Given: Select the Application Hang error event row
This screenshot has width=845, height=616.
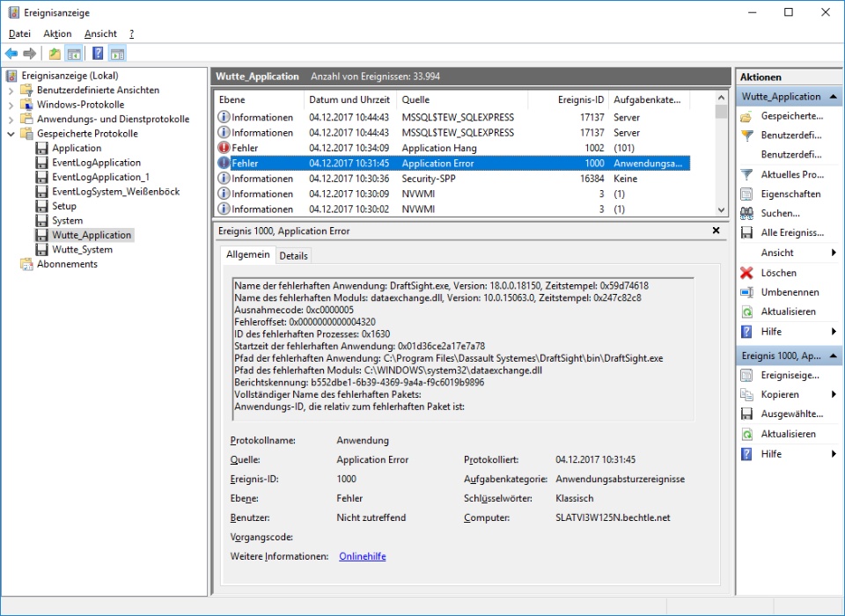Looking at the screenshot, I should pos(452,148).
